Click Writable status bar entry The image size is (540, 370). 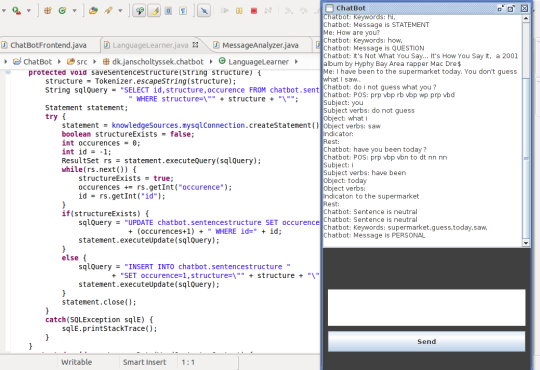point(77,362)
